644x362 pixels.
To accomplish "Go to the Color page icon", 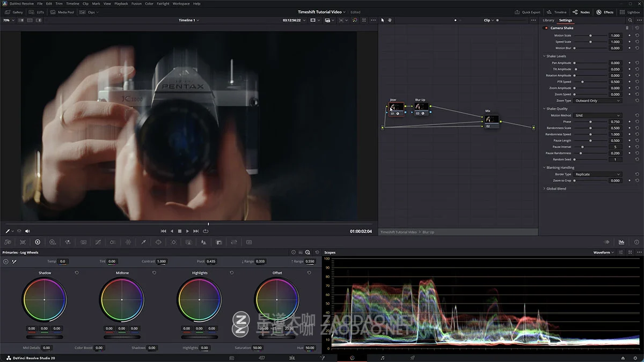I will click(x=352, y=357).
